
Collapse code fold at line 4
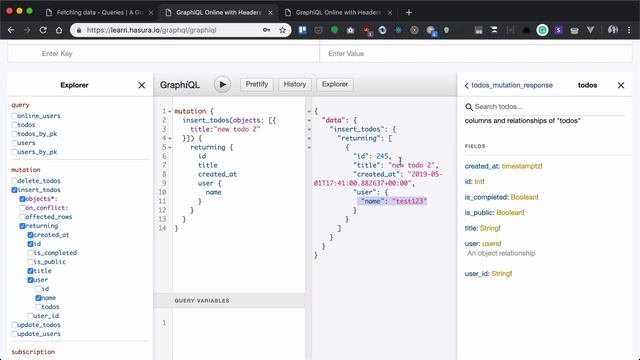[170, 138]
